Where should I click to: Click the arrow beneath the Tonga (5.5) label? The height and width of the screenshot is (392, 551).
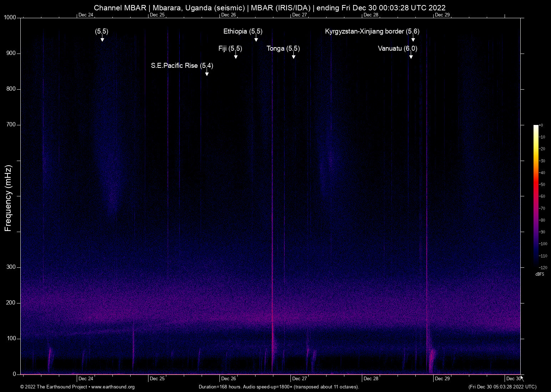click(293, 56)
